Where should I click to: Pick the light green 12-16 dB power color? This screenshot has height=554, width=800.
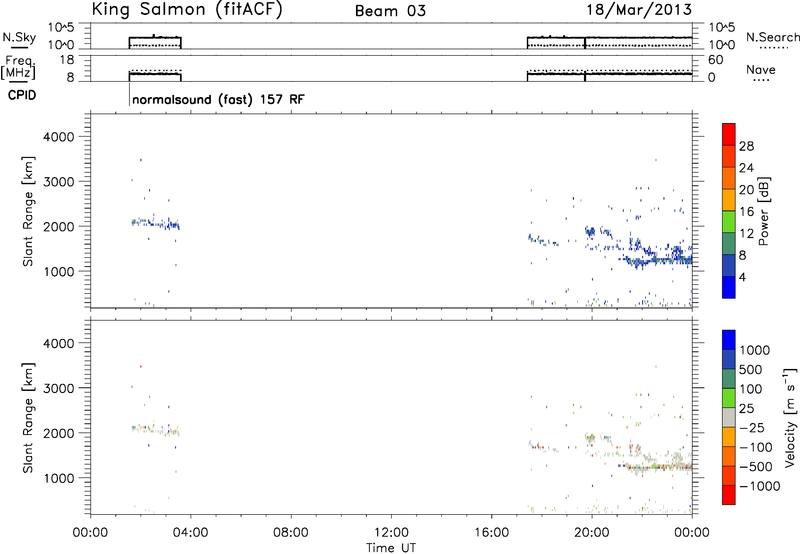point(729,221)
